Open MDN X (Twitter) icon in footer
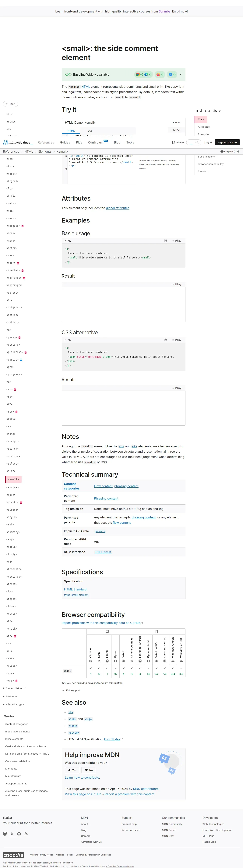The width and height of the screenshot is (243, 868). [x=12, y=834]
